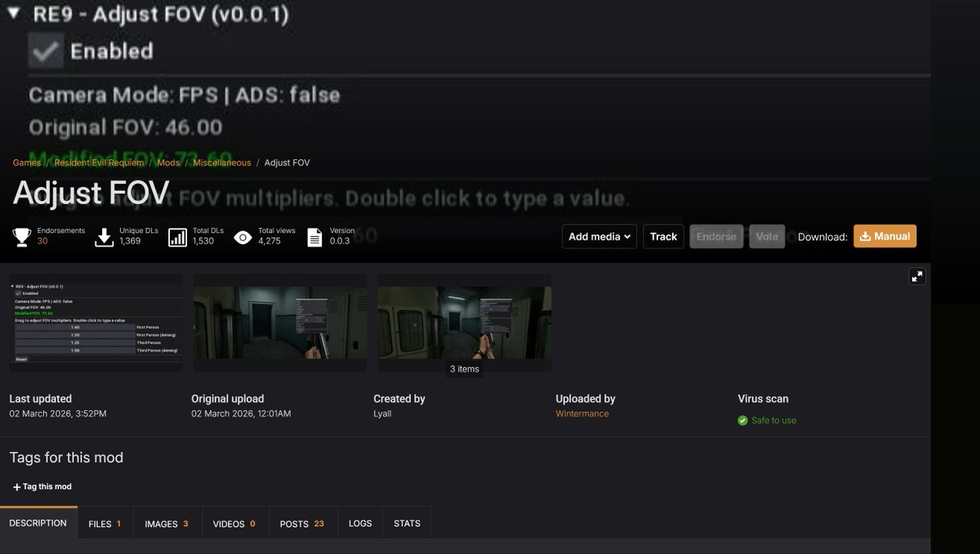Click the Total views eye icon
Image resolution: width=980 pixels, height=554 pixels.
point(243,237)
